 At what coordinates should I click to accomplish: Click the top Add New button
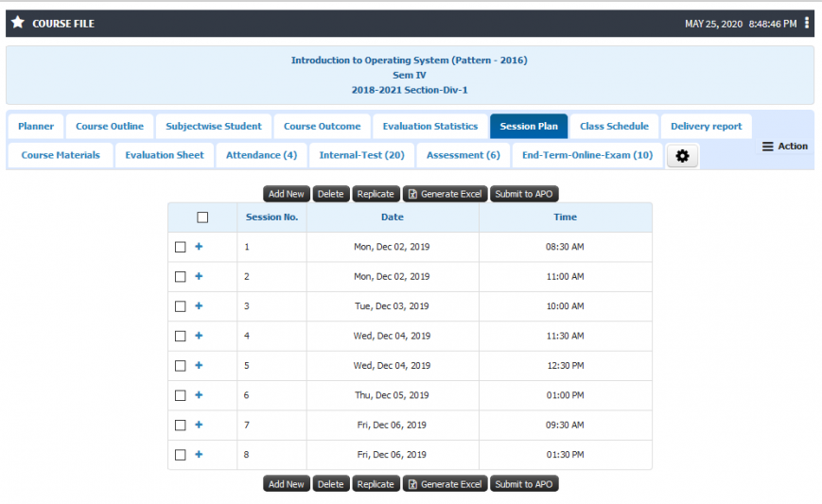coord(287,194)
